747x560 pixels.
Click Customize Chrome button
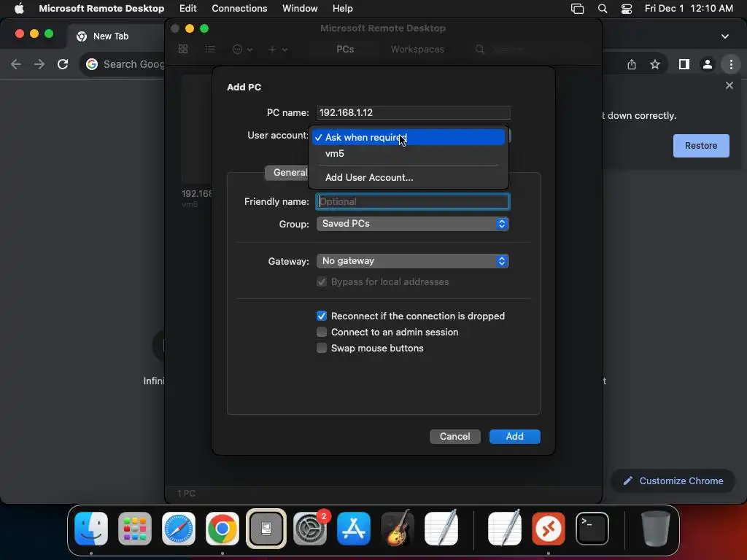click(673, 481)
